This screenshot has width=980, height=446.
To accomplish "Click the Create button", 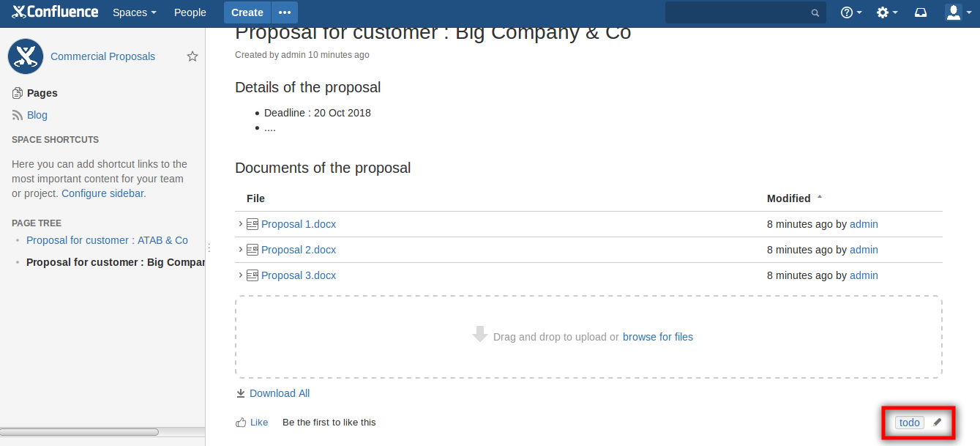I will [x=247, y=12].
